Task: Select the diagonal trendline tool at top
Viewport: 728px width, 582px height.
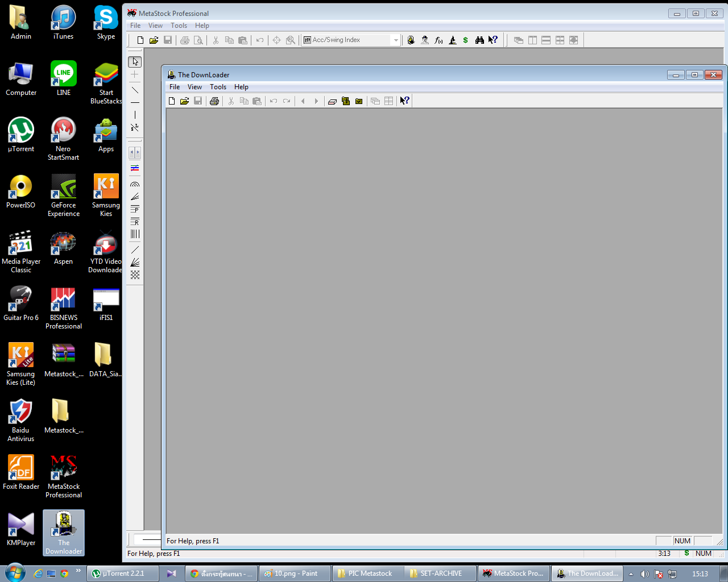Action: point(135,90)
